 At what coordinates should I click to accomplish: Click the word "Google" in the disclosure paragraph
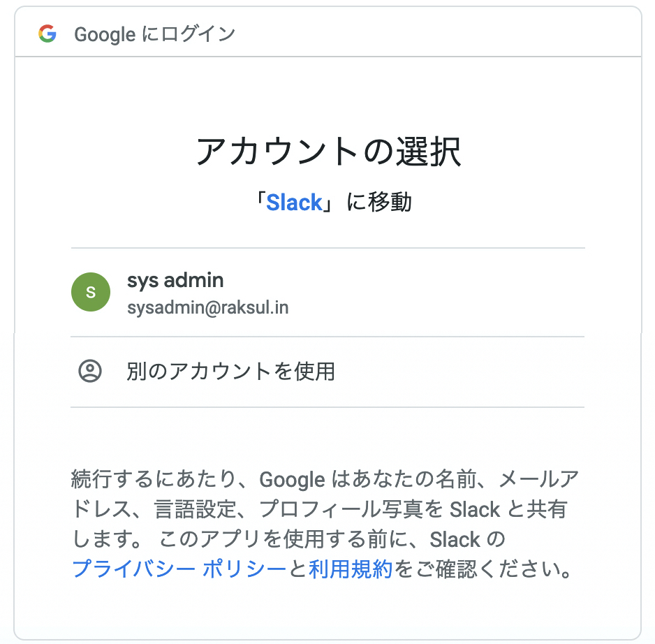point(292,480)
